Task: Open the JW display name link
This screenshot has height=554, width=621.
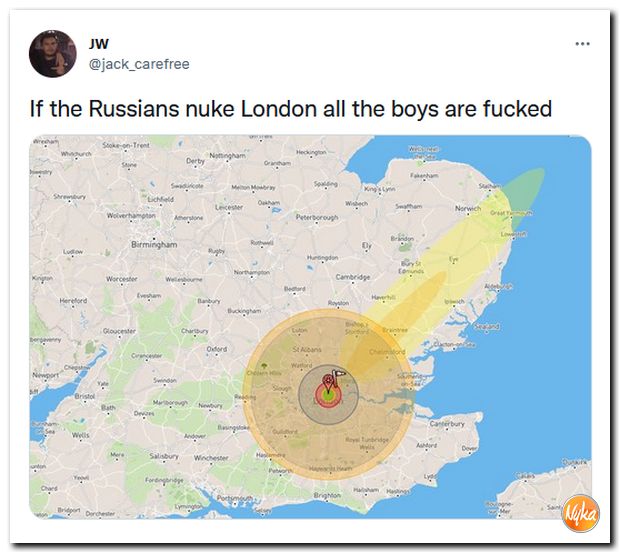Action: [x=99, y=44]
